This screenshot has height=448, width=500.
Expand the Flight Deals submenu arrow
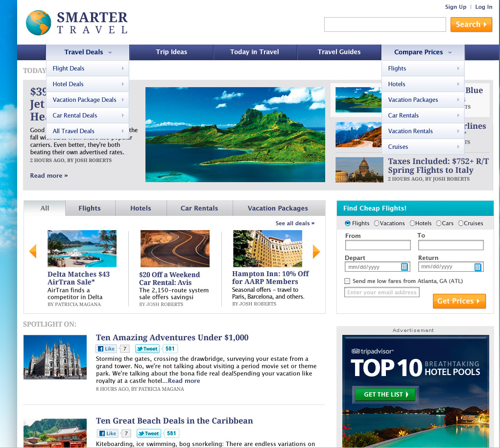123,68
